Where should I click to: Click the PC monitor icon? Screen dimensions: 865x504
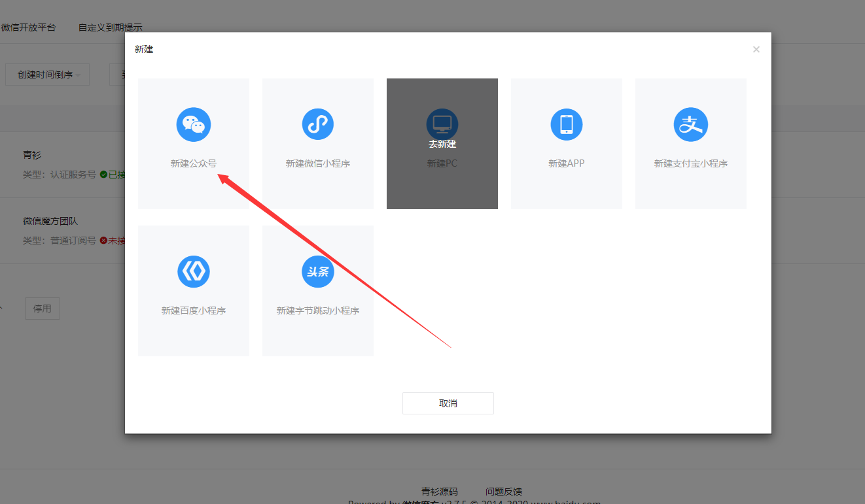pos(442,124)
